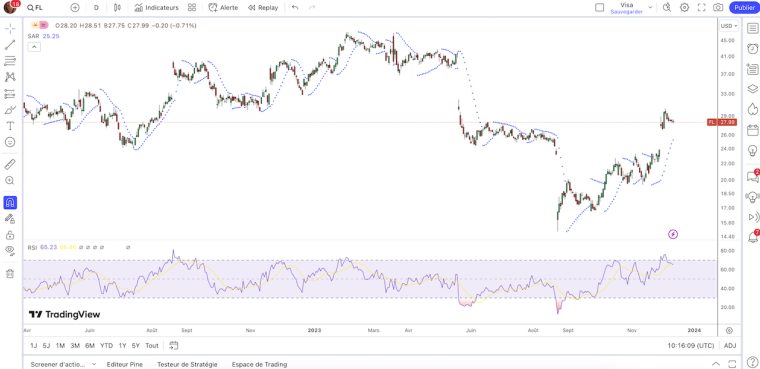
Task: Open the chart patterns tool
Action: [10, 77]
